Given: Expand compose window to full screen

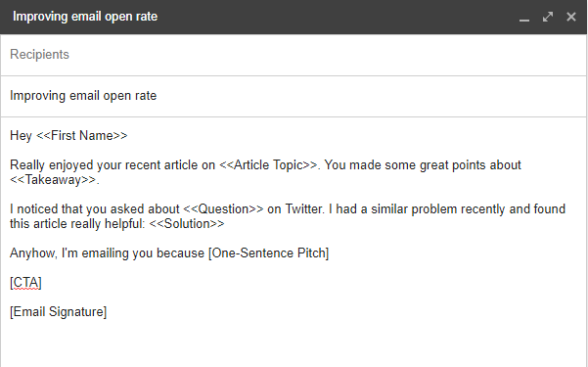Looking at the screenshot, I should tap(548, 17).
